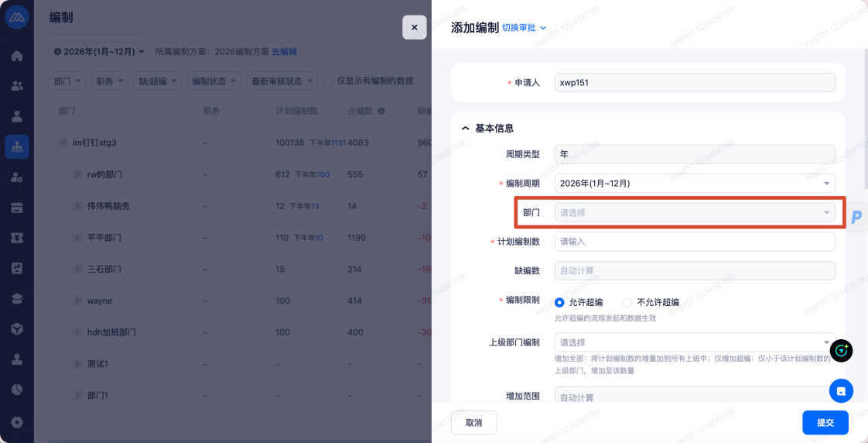Click the 1199 value in 平平部门 row
Image resolution: width=868 pixels, height=443 pixels.
[x=357, y=238]
